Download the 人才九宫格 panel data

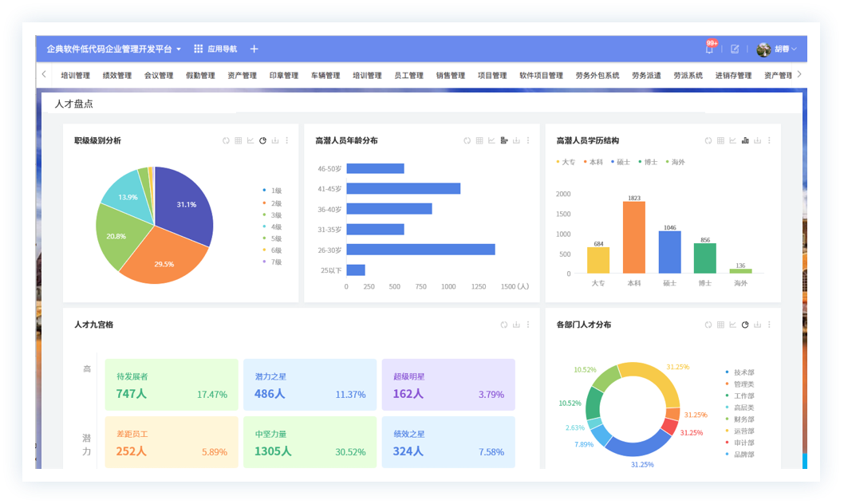516,325
